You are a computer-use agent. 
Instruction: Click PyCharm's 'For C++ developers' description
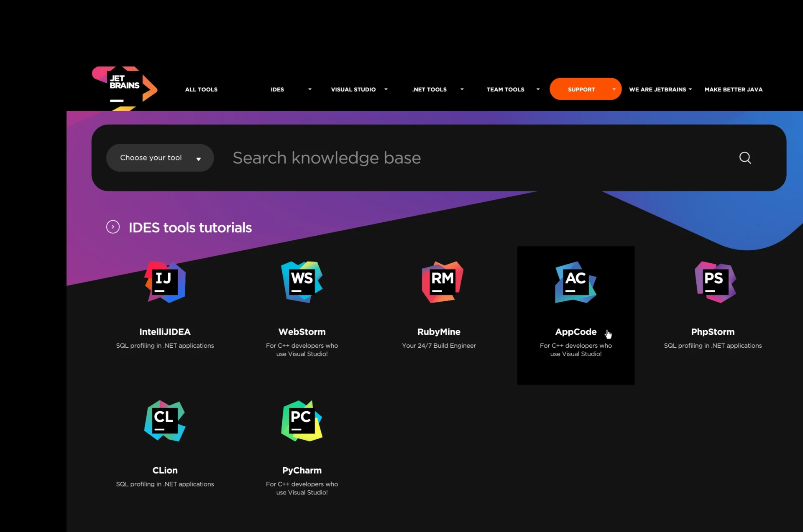[302, 489]
